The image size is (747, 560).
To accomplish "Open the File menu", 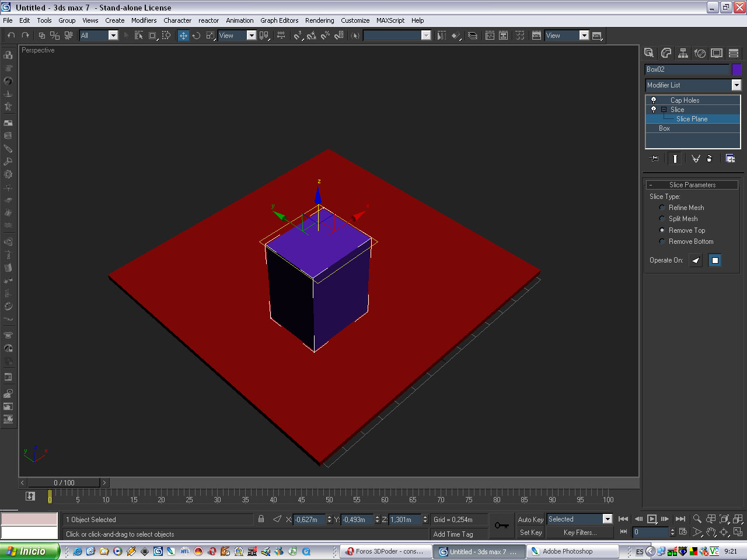I will click(x=8, y=20).
